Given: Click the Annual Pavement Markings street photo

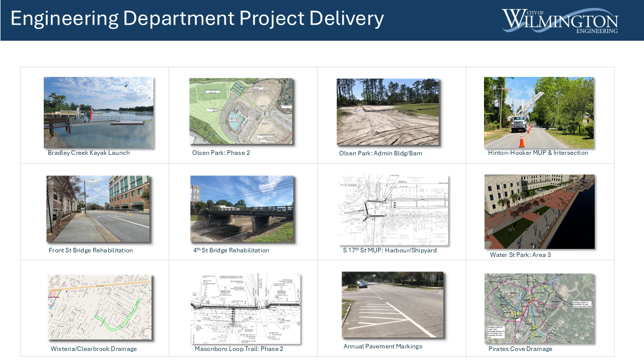Looking at the screenshot, I should tap(392, 304).
